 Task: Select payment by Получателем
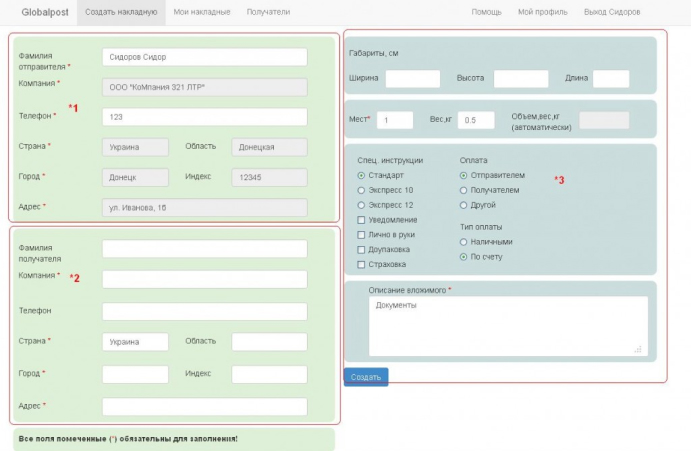tap(463, 190)
